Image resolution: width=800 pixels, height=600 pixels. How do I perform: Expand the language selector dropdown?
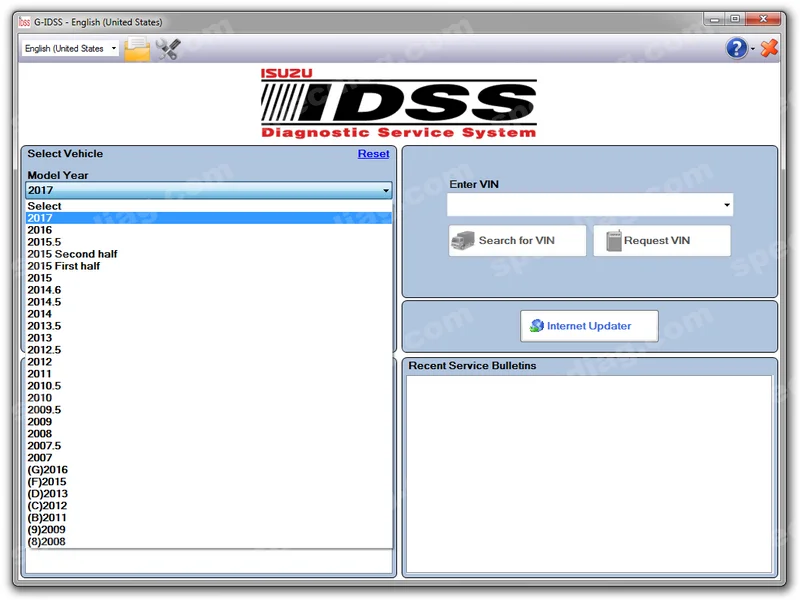pos(114,48)
